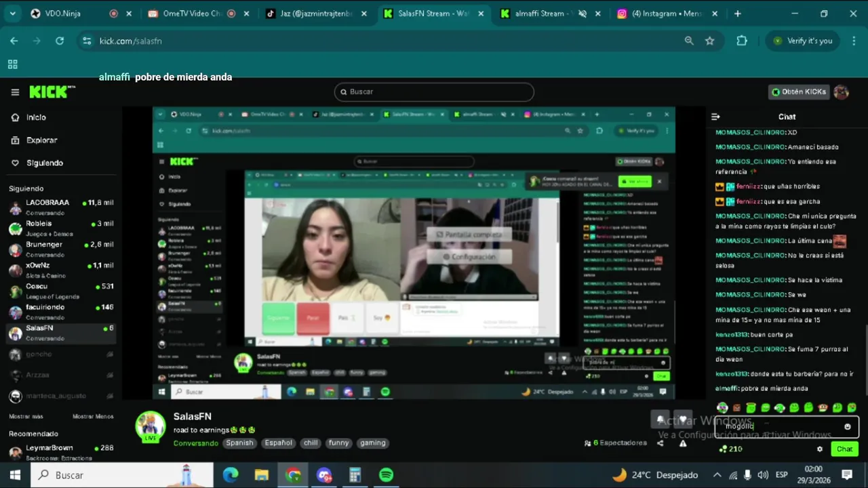
Task: Click the KICK logo
Action: (x=52, y=91)
